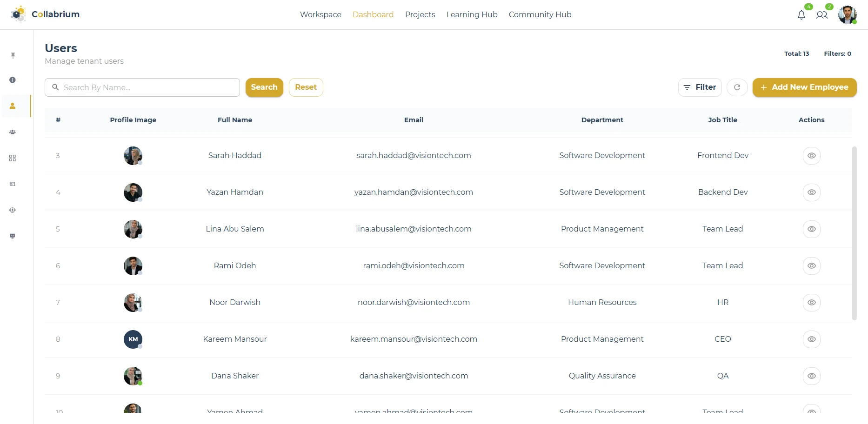The width and height of the screenshot is (868, 424).
Task: Open the user avatar menu in the header
Action: tap(847, 14)
